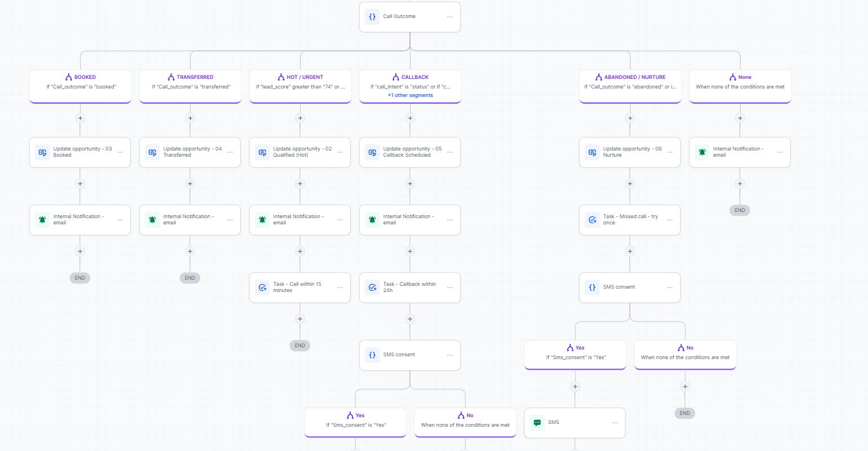Select Yes branch under NURTURE SMS consent
The image size is (868, 451).
pyautogui.click(x=575, y=355)
